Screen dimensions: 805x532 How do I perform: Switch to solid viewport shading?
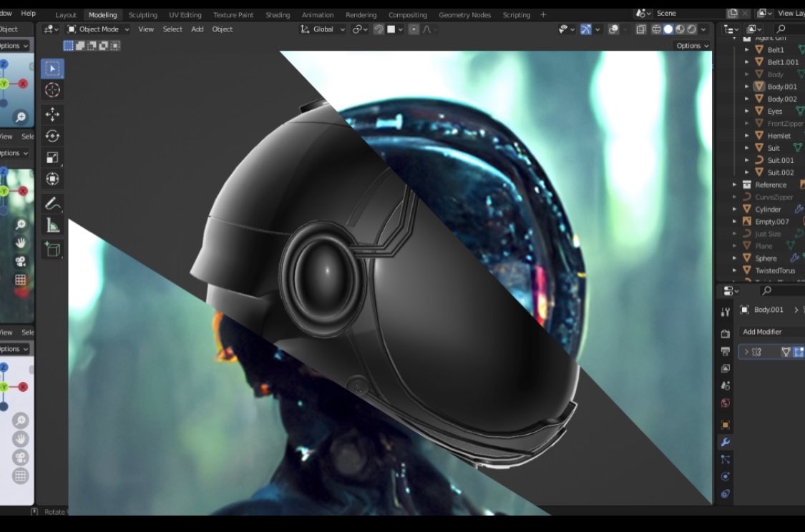click(668, 29)
